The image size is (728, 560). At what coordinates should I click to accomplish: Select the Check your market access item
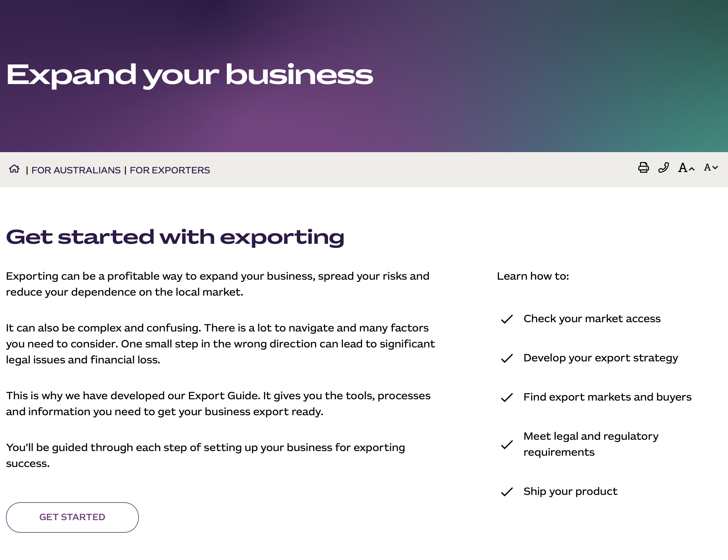(592, 319)
